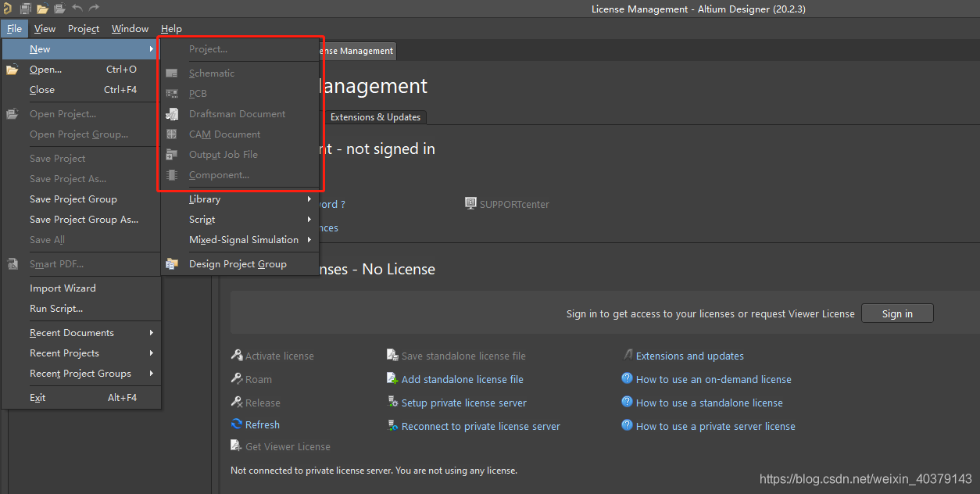
Task: Choose Open... from the File menu
Action: coord(81,70)
